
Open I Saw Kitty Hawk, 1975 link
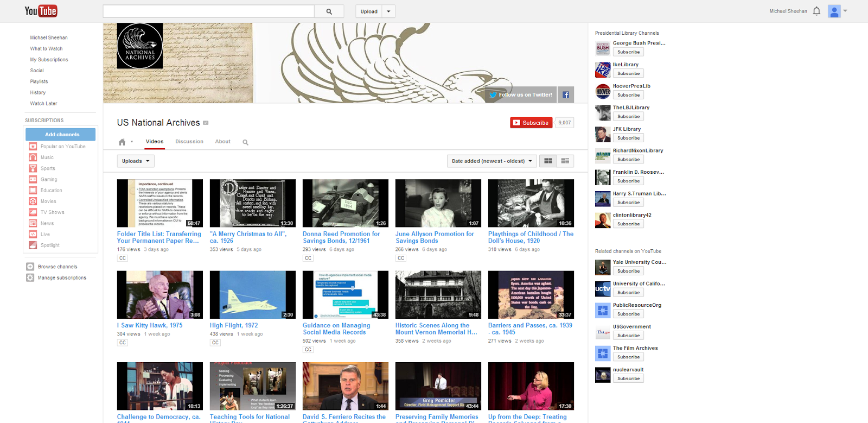(x=150, y=325)
